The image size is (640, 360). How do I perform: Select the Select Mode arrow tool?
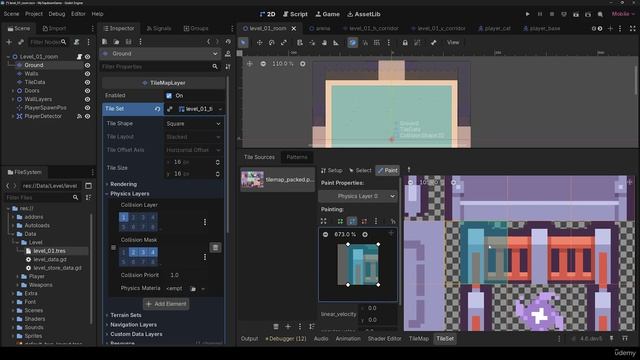[243, 42]
